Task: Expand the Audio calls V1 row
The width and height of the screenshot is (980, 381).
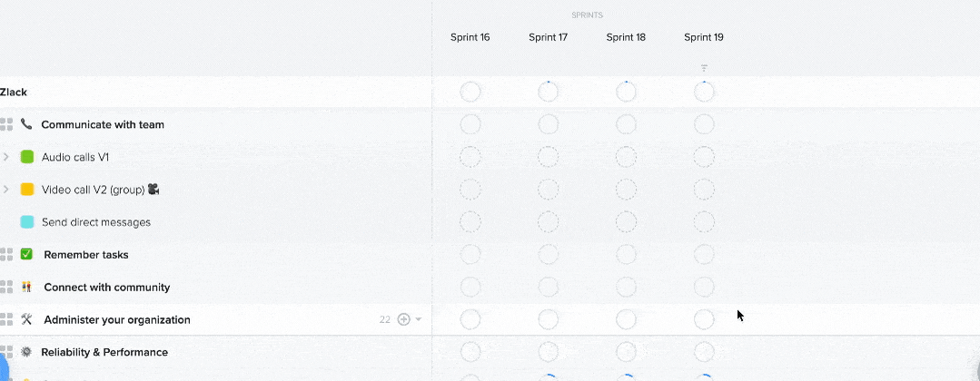Action: 6,157
